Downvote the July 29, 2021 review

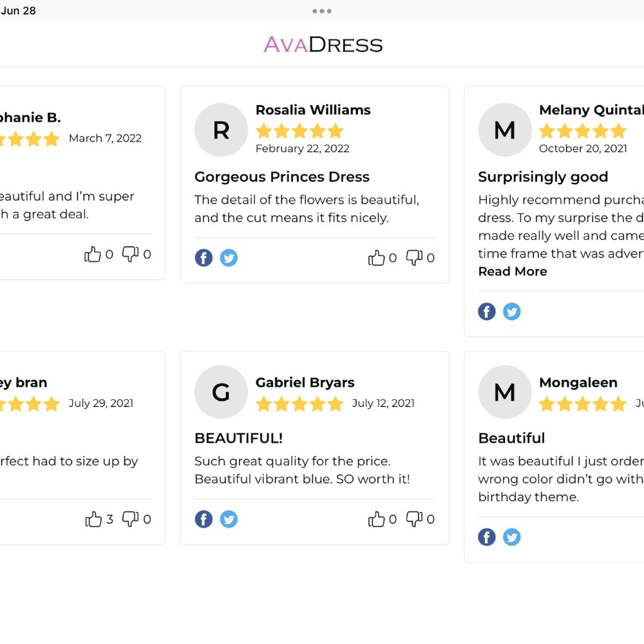pos(130,519)
